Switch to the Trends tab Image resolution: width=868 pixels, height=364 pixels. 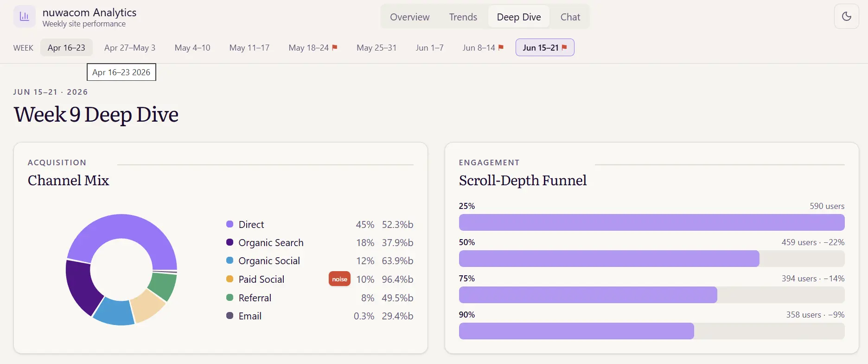pos(463,17)
